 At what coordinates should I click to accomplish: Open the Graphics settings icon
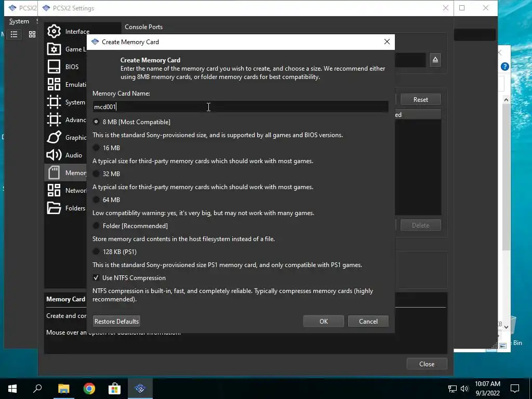54,137
